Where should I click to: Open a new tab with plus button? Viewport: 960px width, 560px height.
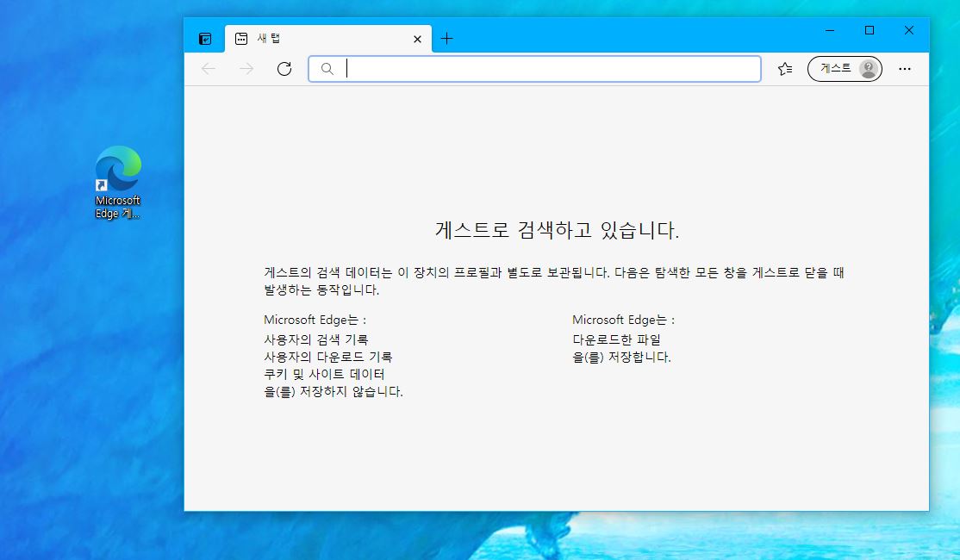click(x=447, y=39)
